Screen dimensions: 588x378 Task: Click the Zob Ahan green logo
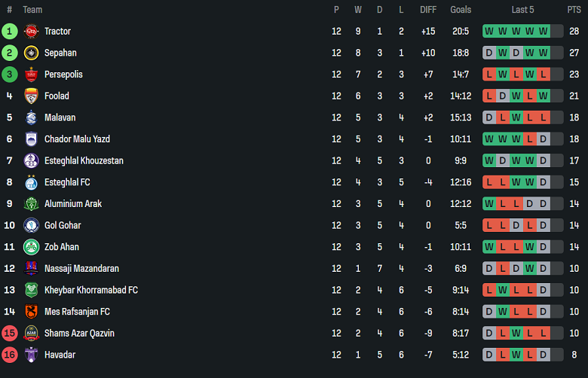(x=31, y=247)
